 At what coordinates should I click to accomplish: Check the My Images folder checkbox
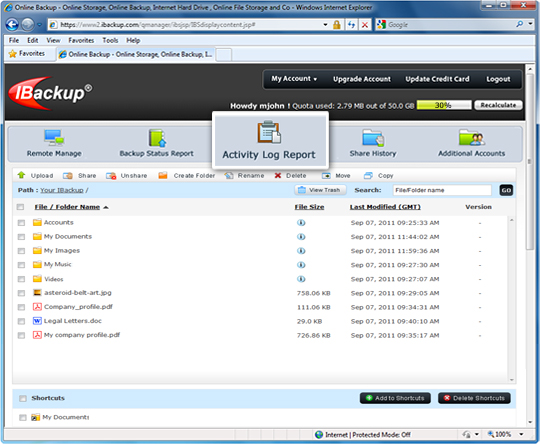pyautogui.click(x=21, y=251)
